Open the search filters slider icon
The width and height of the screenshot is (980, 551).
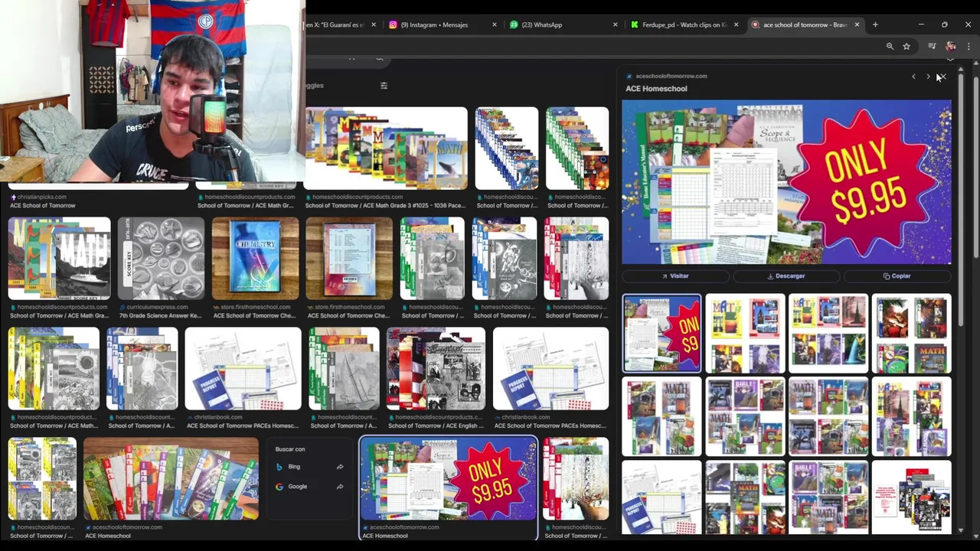click(x=384, y=86)
